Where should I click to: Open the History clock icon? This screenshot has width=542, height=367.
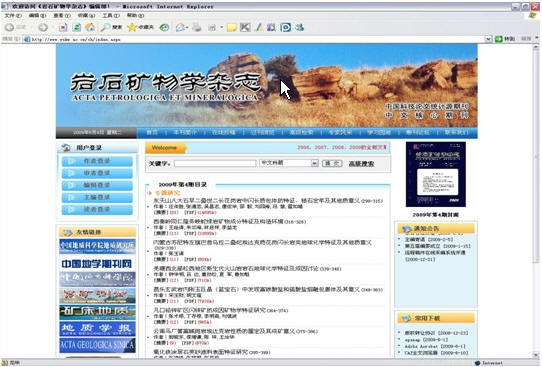coord(164,27)
